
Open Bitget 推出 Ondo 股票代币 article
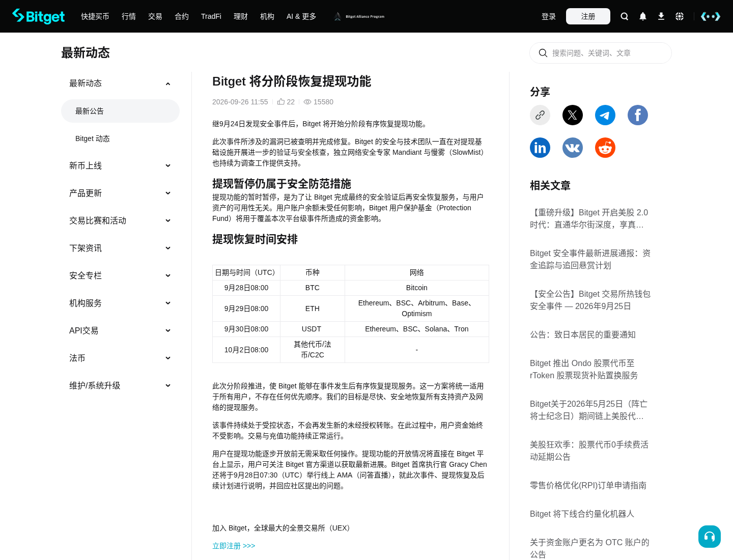click(584, 369)
